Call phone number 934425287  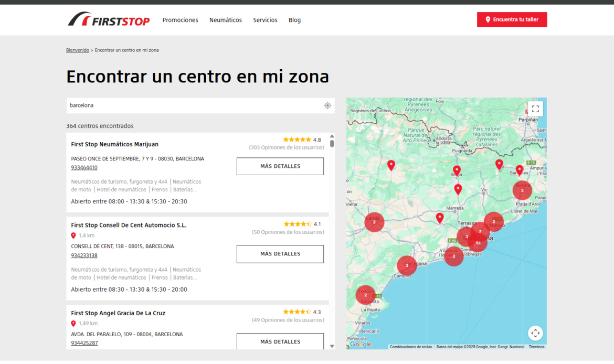pyautogui.click(x=84, y=343)
